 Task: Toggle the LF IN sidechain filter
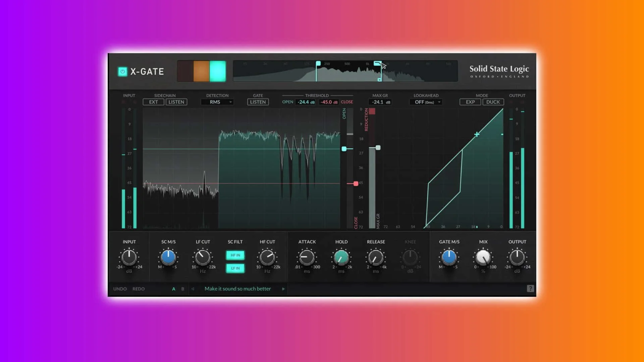pyautogui.click(x=235, y=268)
